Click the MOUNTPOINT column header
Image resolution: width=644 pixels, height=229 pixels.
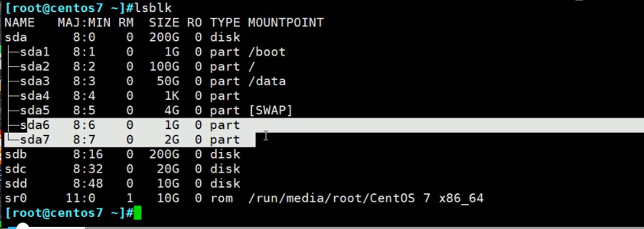pos(286,23)
